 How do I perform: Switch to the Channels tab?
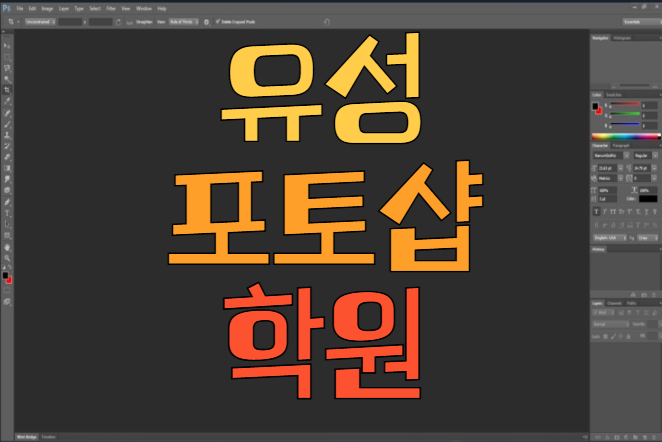click(614, 304)
